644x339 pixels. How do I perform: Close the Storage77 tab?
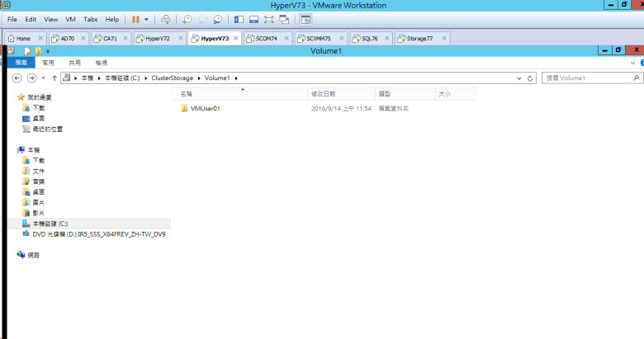[x=444, y=39]
